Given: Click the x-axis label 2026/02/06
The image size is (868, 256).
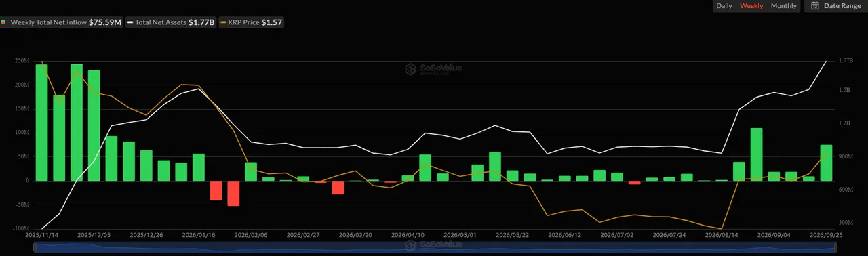Looking at the screenshot, I should [251, 235].
